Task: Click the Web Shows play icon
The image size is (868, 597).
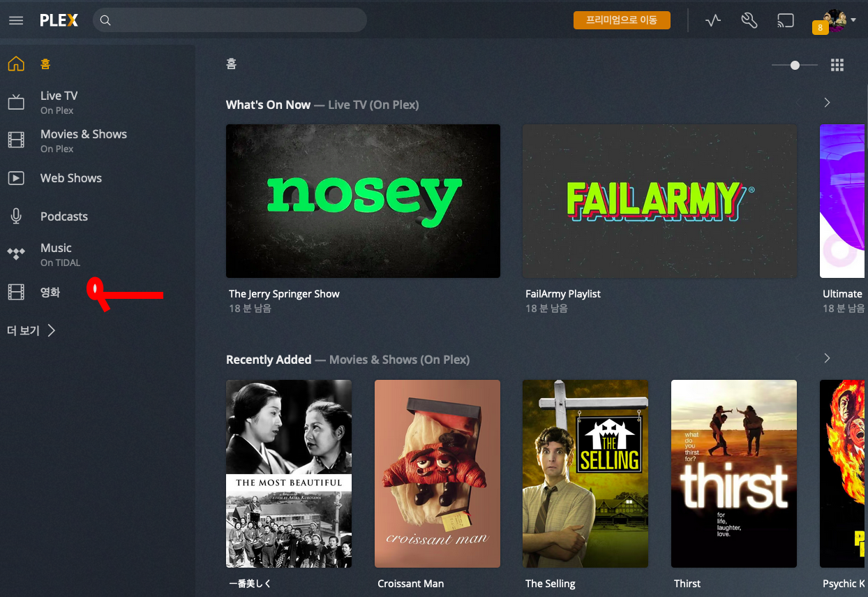Action: click(16, 178)
